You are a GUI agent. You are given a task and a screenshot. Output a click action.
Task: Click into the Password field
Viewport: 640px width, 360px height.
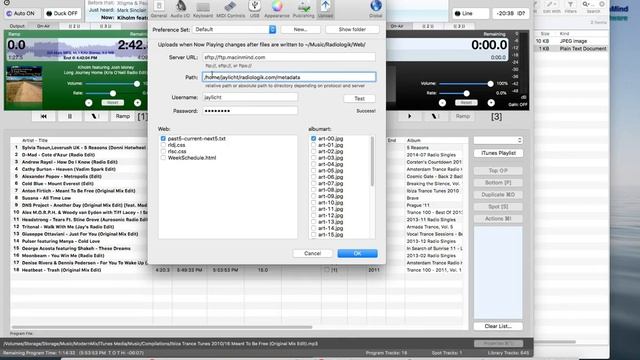(x=250, y=111)
